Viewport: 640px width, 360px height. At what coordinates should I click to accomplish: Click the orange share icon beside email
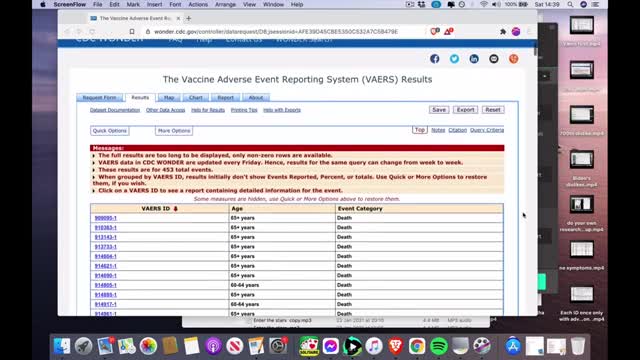513,59
